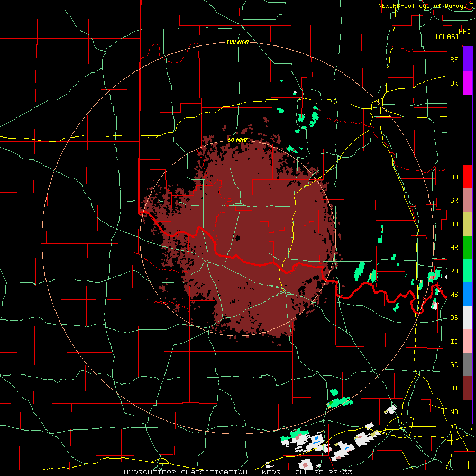The height and width of the screenshot is (476, 476).
Task: Click the DS legend label
Action: click(x=454, y=318)
